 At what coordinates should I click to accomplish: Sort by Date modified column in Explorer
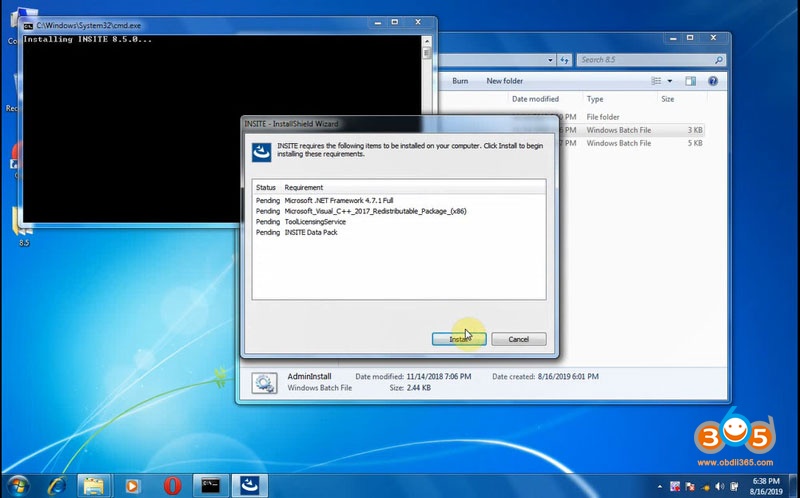[535, 99]
